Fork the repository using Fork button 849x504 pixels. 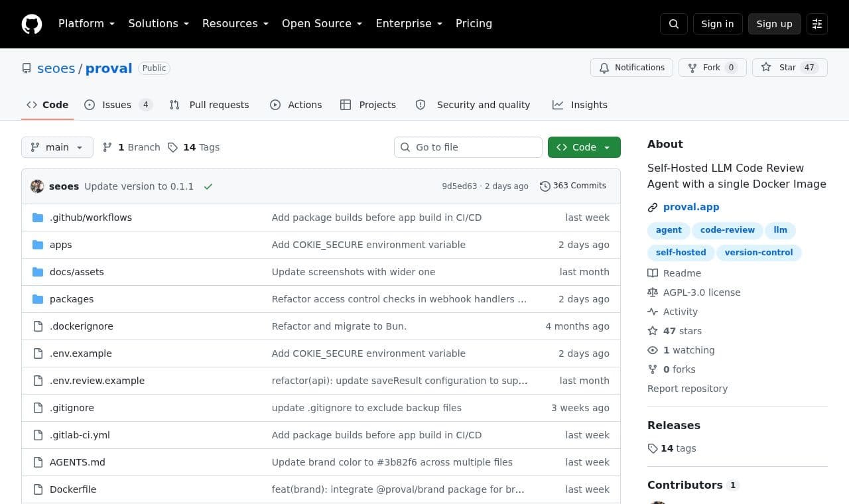pyautogui.click(x=712, y=68)
